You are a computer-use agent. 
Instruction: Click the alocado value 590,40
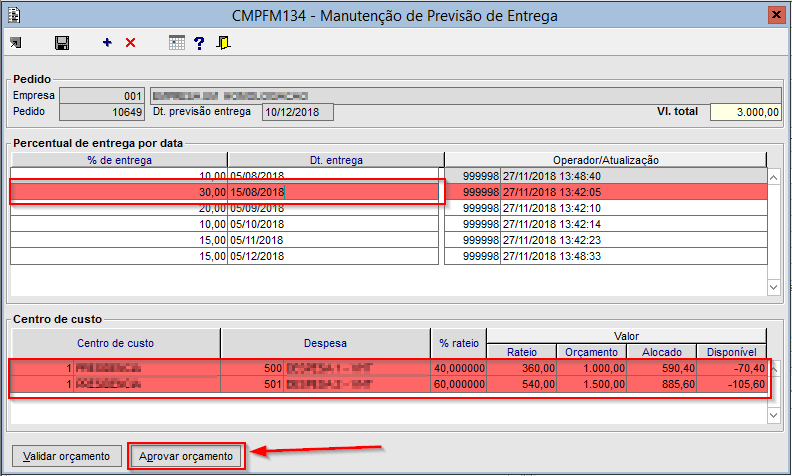[x=662, y=368]
